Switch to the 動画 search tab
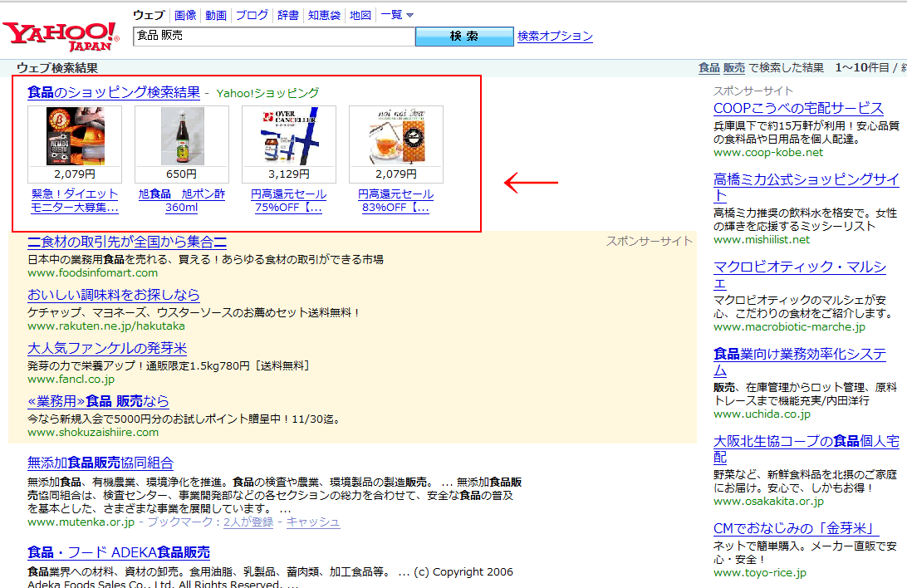907x588 pixels. pos(216,15)
